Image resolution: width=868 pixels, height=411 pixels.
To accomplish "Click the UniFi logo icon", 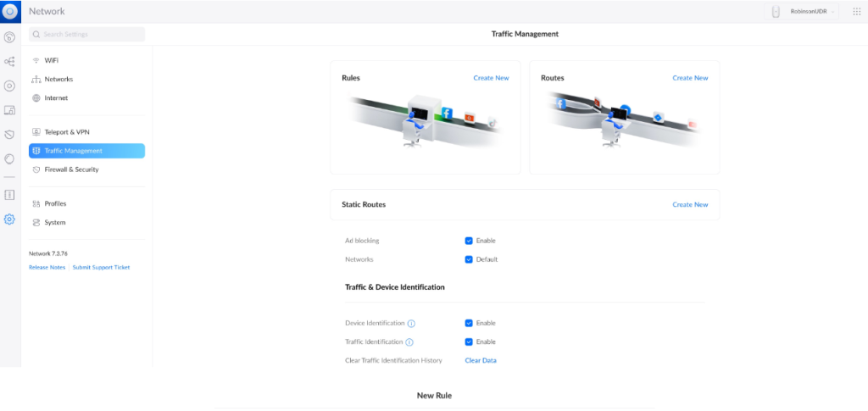I will [x=10, y=11].
